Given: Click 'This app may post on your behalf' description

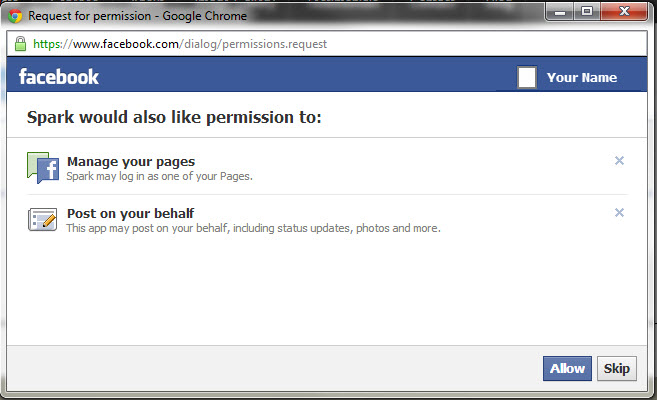Looking at the screenshot, I should [x=253, y=228].
